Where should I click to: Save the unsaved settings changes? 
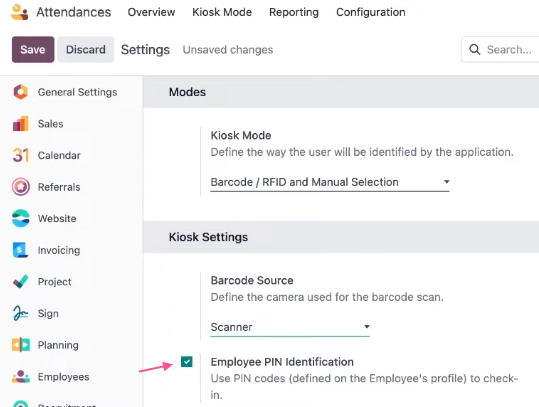click(x=33, y=50)
